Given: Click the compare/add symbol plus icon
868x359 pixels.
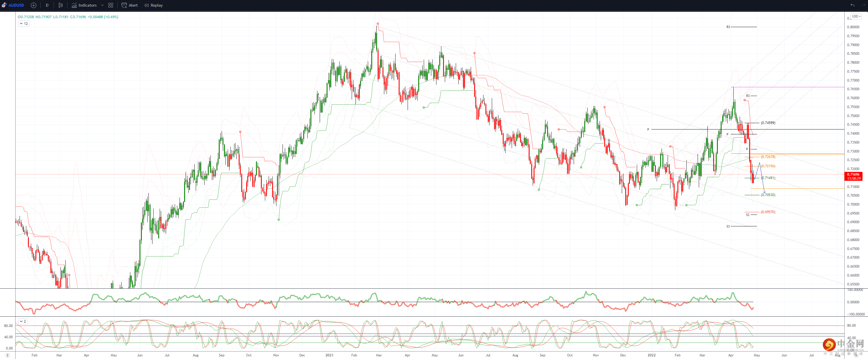Looking at the screenshot, I should pos(33,5).
